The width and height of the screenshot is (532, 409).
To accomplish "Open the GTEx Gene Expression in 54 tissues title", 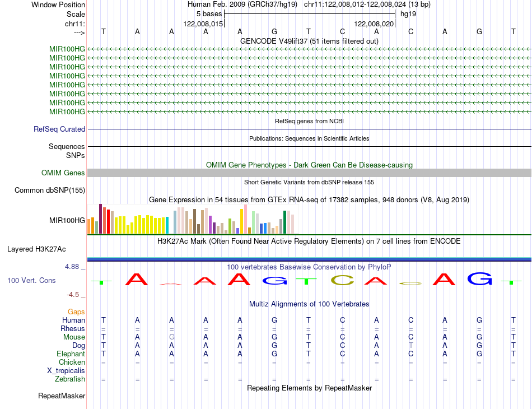I will (x=309, y=199).
